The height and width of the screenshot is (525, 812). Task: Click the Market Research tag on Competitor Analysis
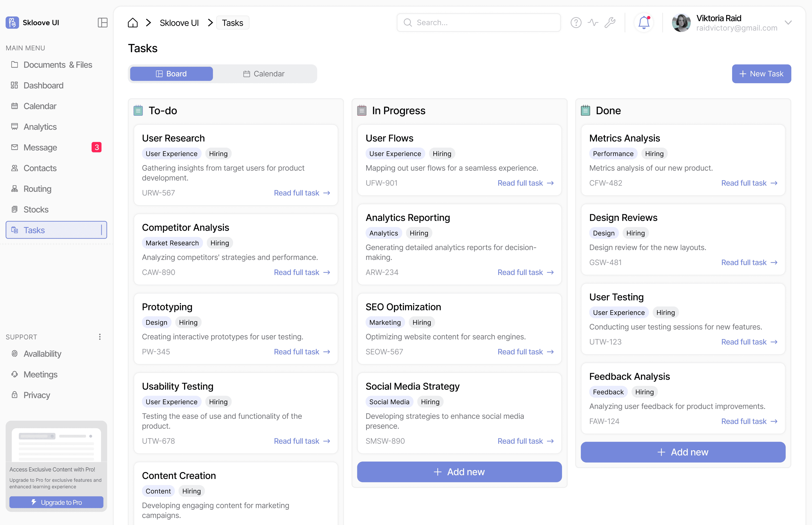(172, 243)
